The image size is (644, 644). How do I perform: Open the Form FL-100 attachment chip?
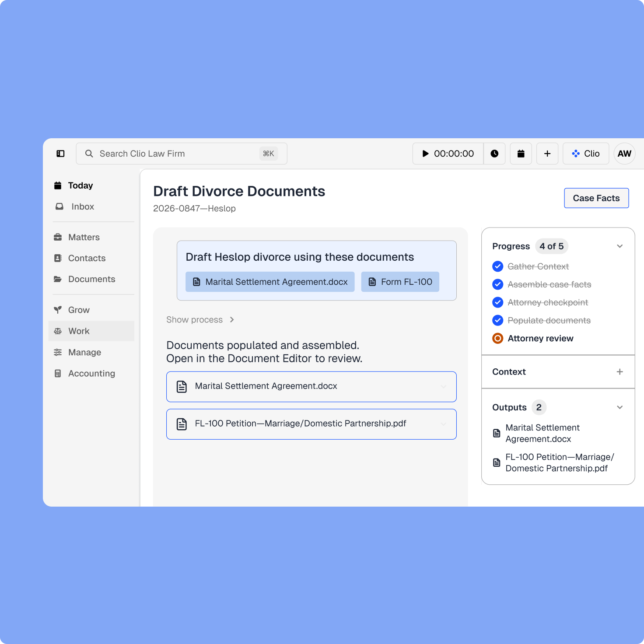(400, 282)
